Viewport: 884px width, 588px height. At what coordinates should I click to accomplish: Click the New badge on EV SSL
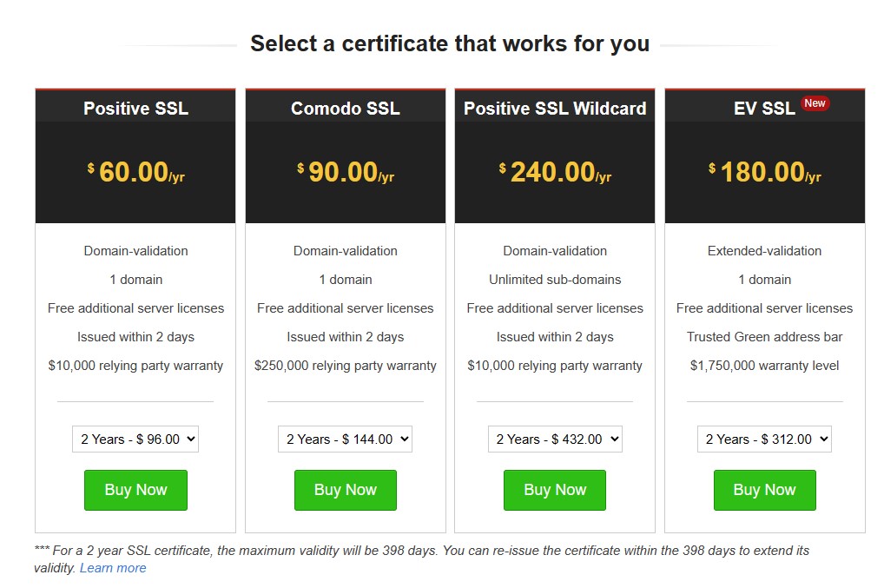pyautogui.click(x=815, y=102)
